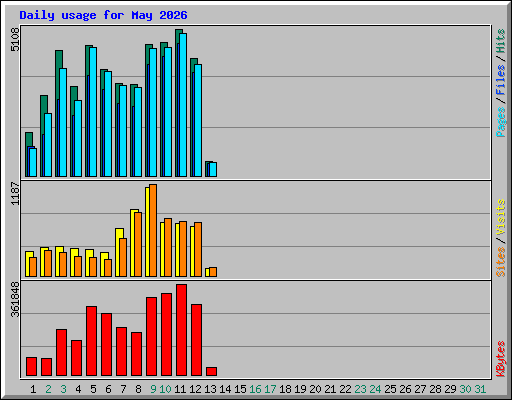Click the cyan pages bar for day 3
Image resolution: width=512 pixels, height=400 pixels.
click(x=63, y=123)
